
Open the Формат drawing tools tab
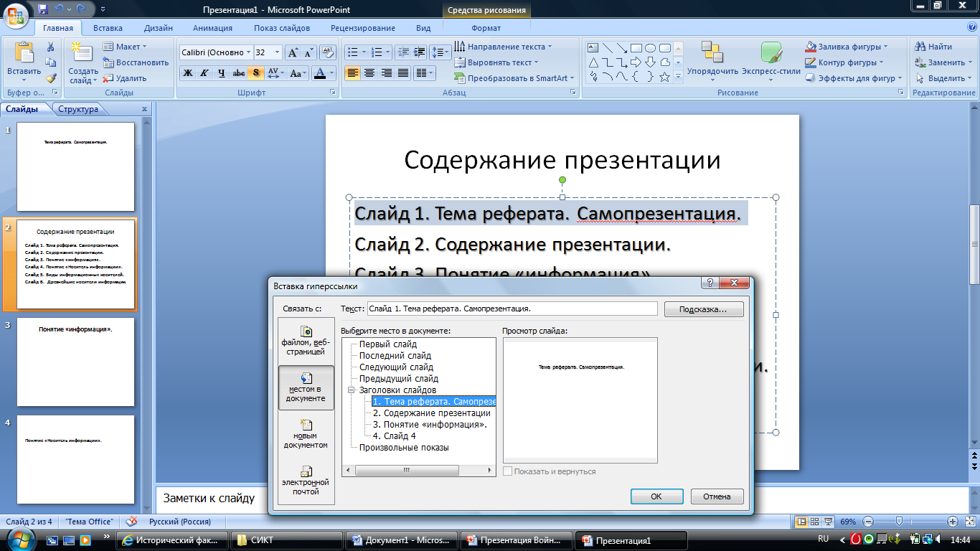coord(486,28)
